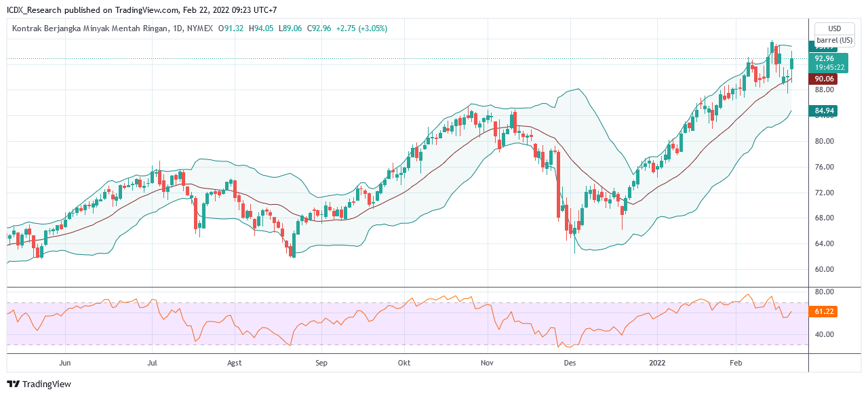The image size is (868, 396).
Task: Click the close value C92.96
Action: pos(319,28)
